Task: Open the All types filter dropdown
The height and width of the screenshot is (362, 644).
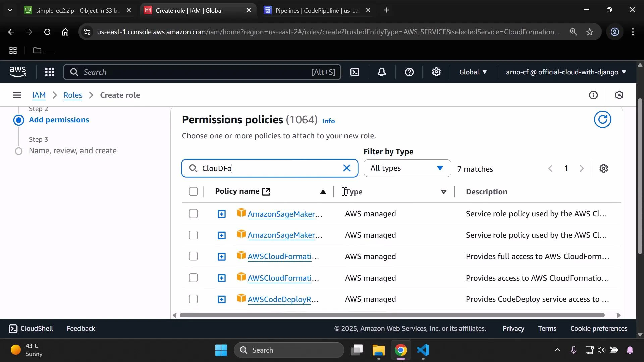Action: (x=407, y=168)
